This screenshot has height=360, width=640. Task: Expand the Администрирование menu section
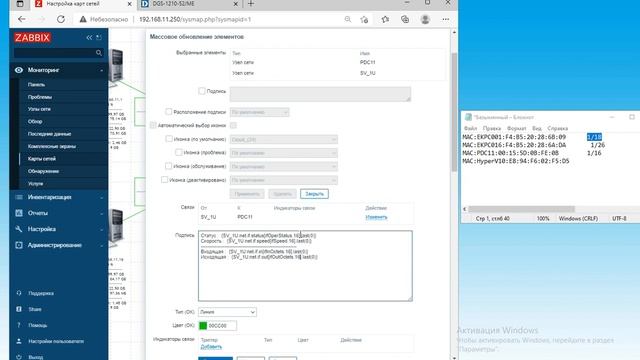pos(101,245)
